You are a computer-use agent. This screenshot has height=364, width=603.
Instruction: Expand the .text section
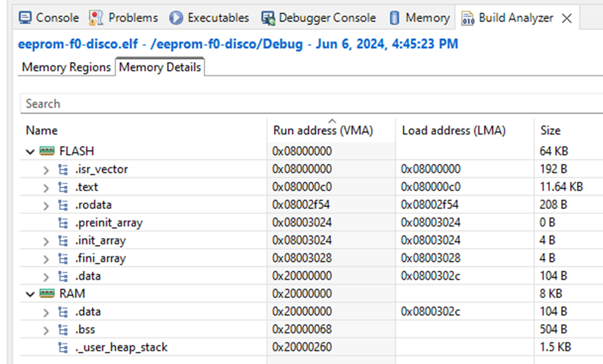click(46, 187)
